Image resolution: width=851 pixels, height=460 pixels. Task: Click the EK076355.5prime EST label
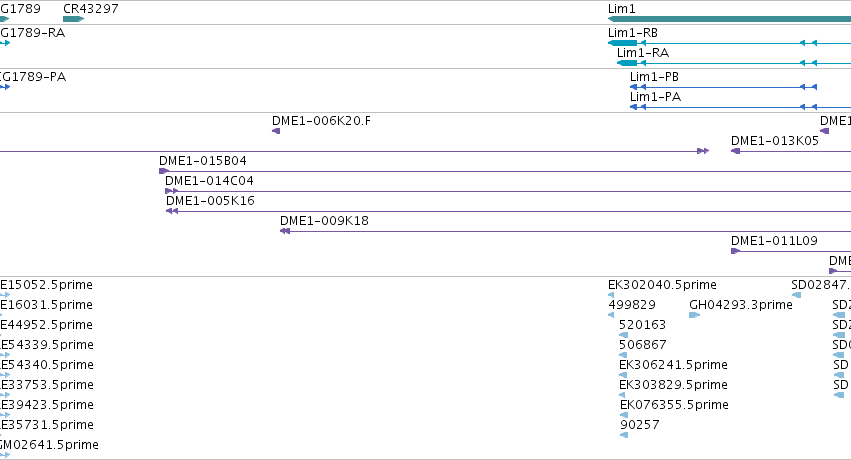(x=674, y=405)
